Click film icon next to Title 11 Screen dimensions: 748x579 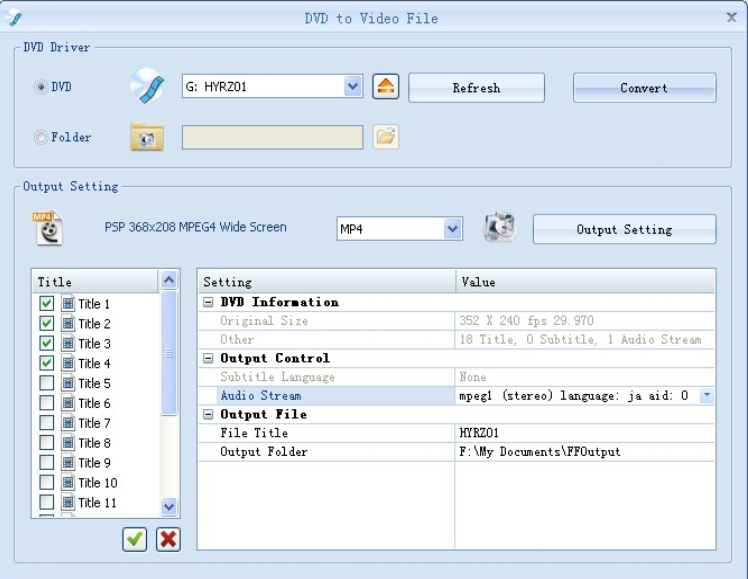68,502
